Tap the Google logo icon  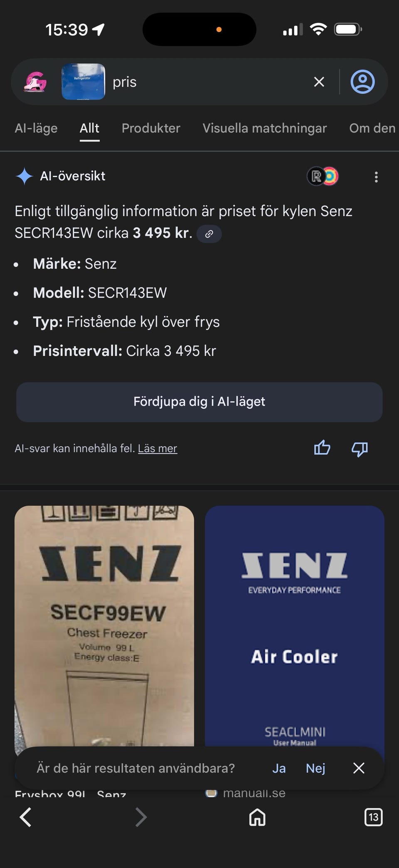tap(35, 82)
